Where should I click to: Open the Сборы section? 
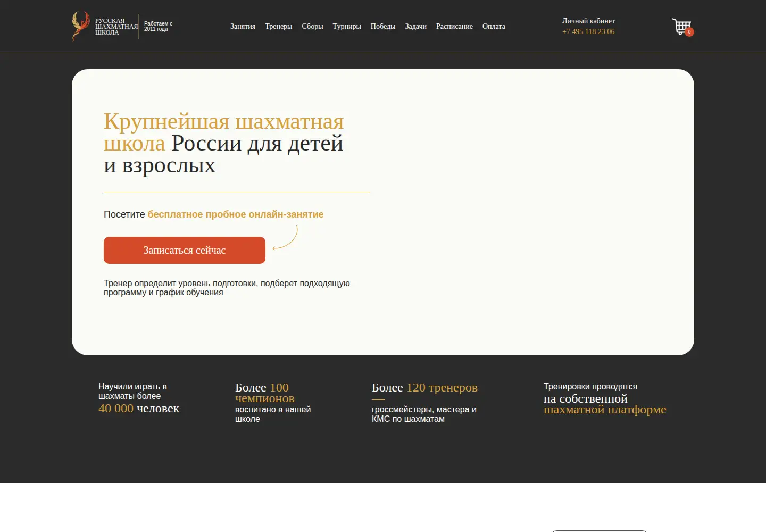click(312, 26)
